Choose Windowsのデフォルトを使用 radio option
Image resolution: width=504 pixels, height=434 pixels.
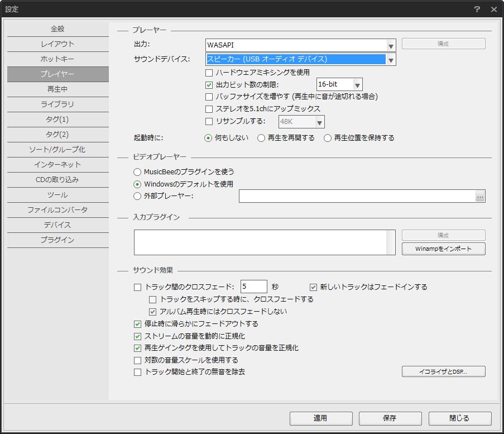pos(137,184)
